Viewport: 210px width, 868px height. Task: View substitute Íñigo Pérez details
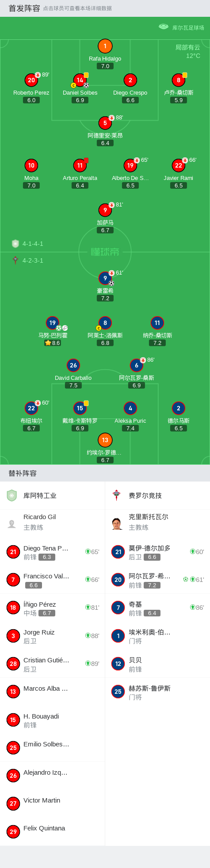pyautogui.click(x=53, y=608)
